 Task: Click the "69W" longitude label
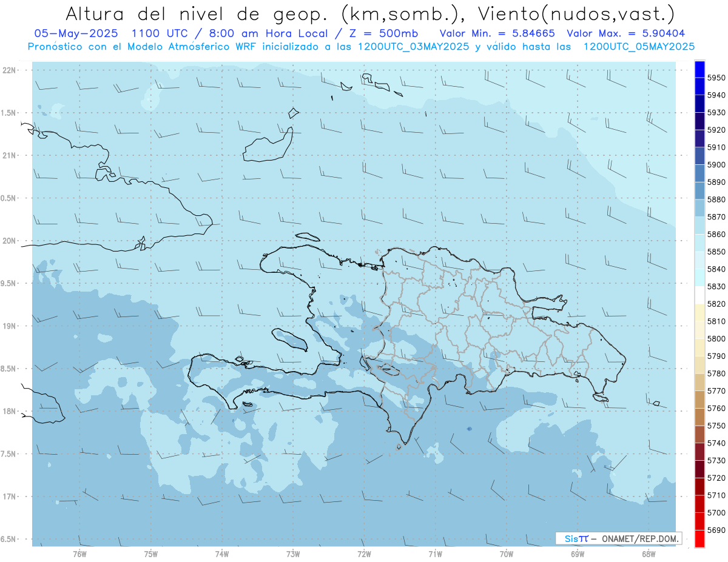tap(578, 554)
